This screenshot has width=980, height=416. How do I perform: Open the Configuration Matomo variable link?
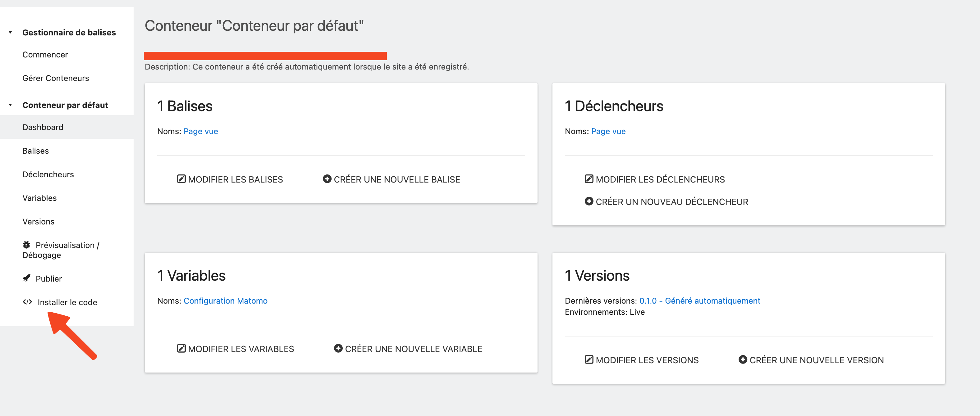(x=225, y=301)
